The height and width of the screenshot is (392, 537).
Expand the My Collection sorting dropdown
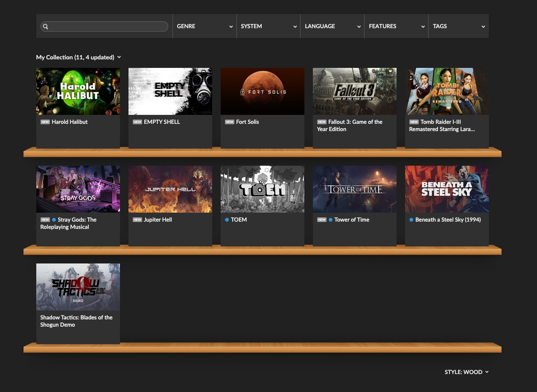coord(79,57)
